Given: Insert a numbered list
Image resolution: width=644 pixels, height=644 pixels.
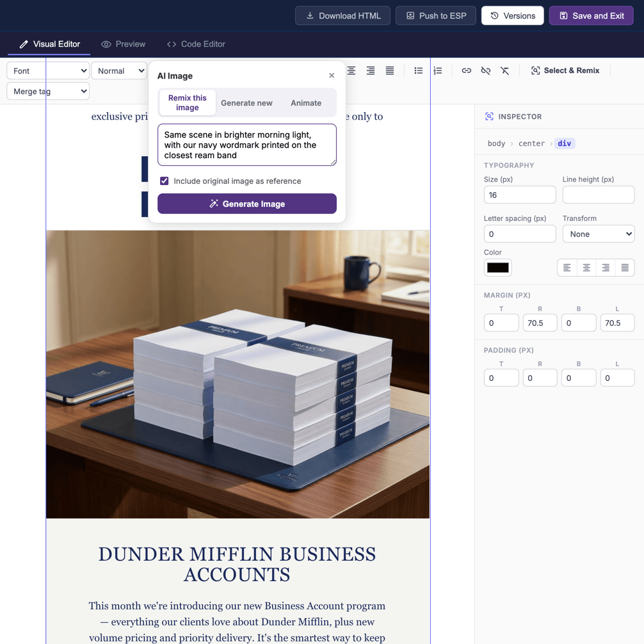Looking at the screenshot, I should [x=438, y=70].
